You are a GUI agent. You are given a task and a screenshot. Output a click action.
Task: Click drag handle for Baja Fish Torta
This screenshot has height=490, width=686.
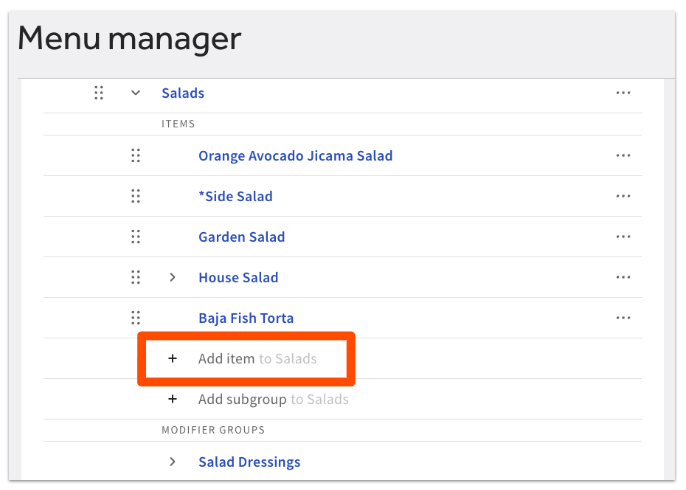[x=136, y=318]
